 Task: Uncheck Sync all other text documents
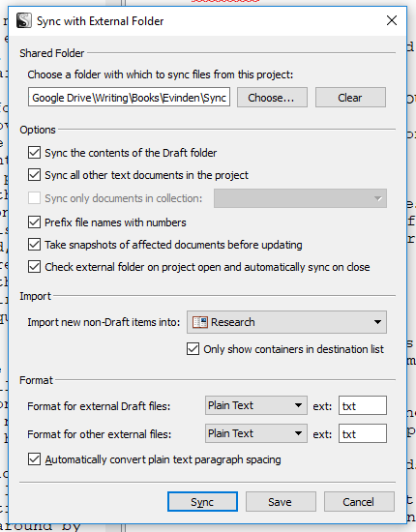tap(34, 175)
